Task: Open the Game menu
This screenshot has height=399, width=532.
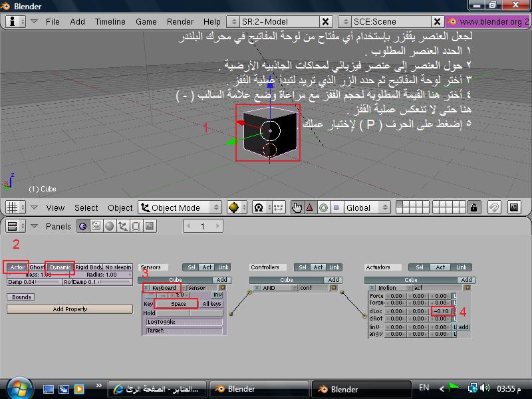Action: pyautogui.click(x=146, y=22)
